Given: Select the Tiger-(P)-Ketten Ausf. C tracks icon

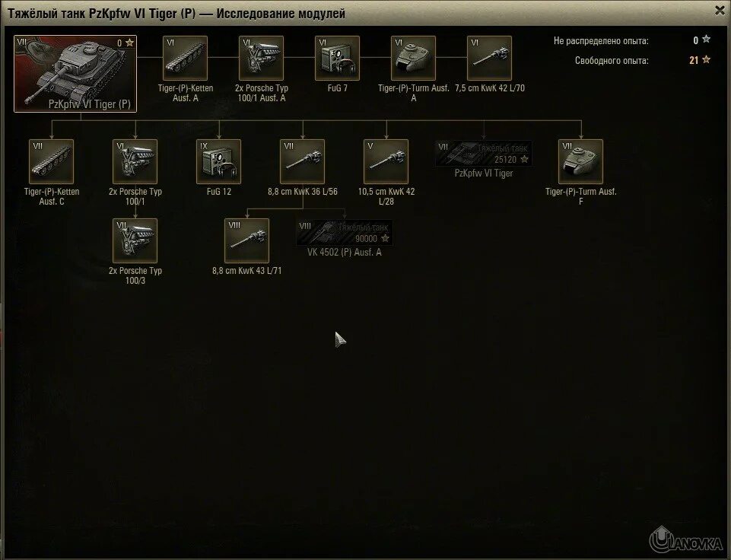Looking at the screenshot, I should pos(51,162).
